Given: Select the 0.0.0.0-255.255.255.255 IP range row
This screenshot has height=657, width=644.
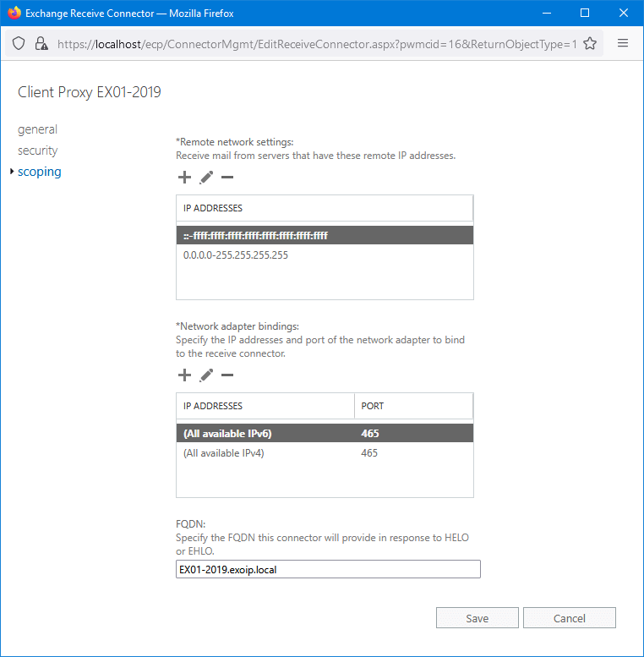Looking at the screenshot, I should click(x=237, y=255).
